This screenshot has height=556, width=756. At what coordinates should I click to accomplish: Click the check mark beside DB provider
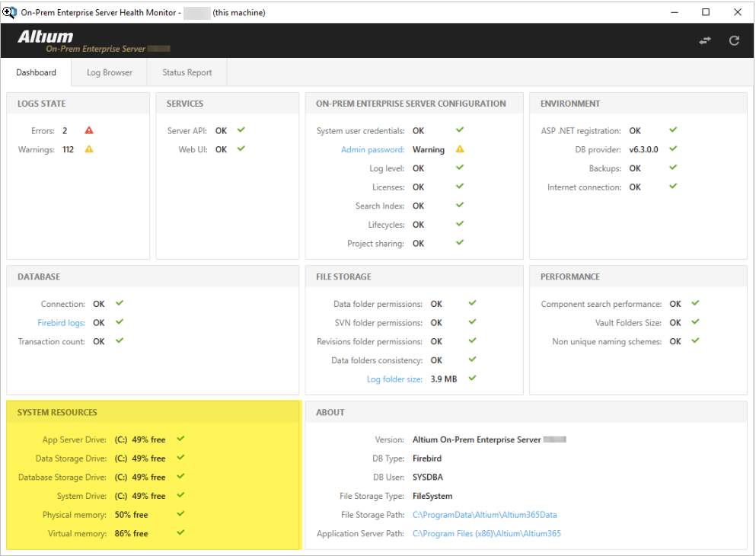673,149
